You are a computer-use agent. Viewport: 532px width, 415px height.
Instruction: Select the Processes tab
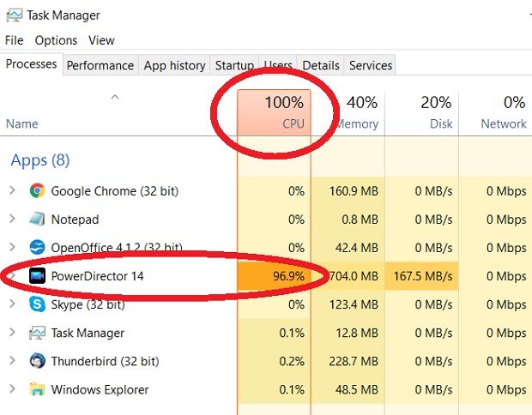tap(31, 63)
